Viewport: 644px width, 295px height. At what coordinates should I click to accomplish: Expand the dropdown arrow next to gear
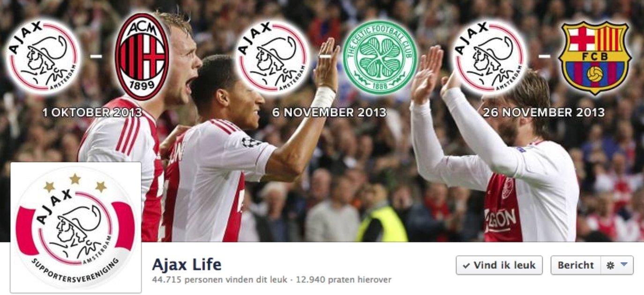coord(623,265)
